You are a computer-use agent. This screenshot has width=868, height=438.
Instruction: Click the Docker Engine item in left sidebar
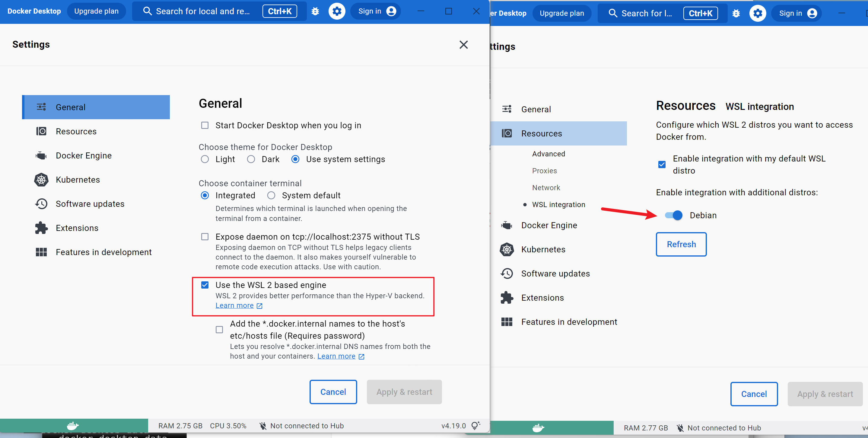[x=84, y=155]
